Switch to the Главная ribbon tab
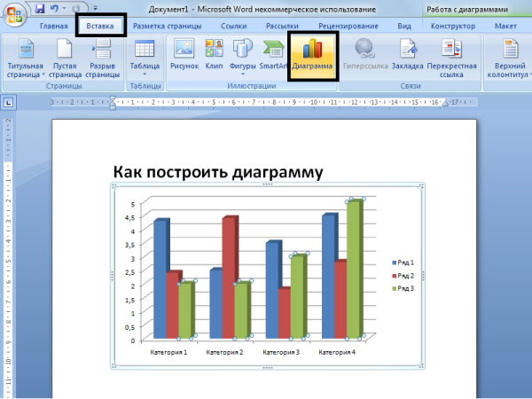This screenshot has height=399, width=532. click(53, 27)
